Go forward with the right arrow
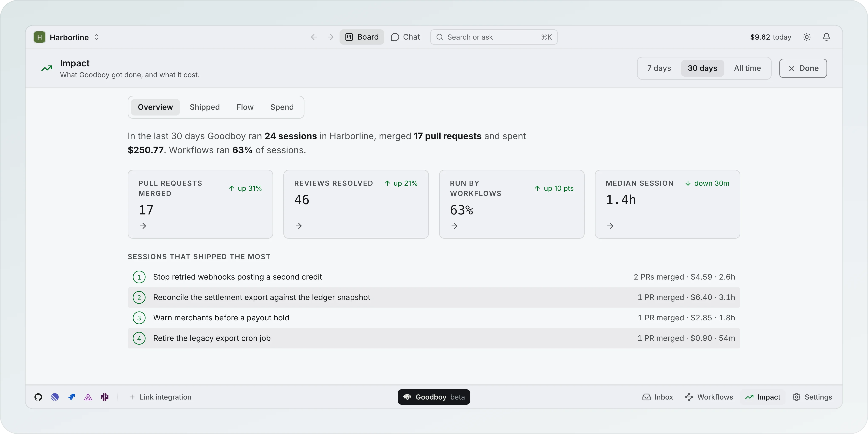 (331, 37)
